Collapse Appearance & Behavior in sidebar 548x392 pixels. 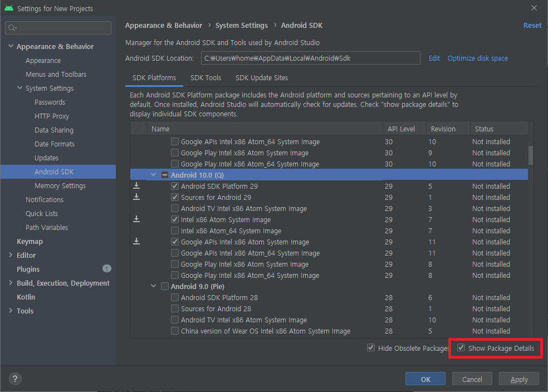point(11,46)
